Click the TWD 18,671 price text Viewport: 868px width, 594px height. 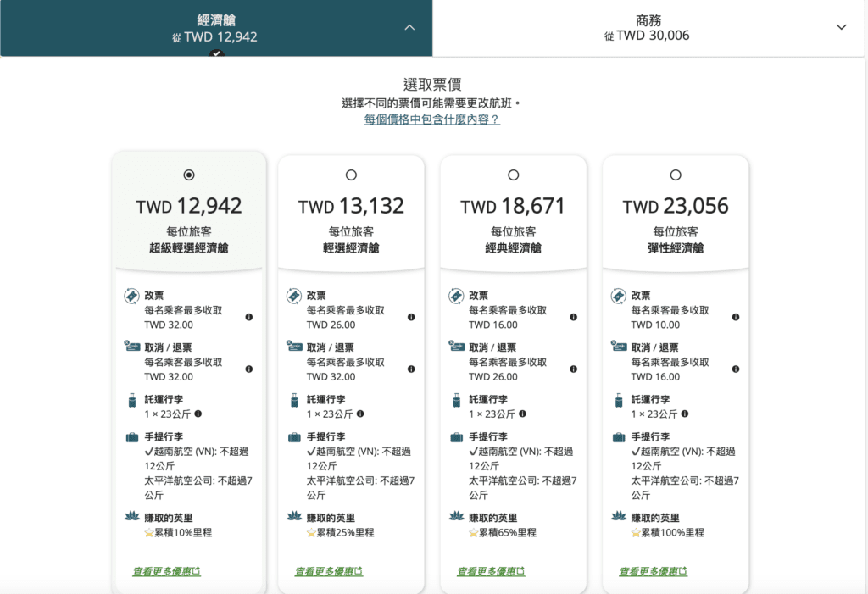[513, 206]
